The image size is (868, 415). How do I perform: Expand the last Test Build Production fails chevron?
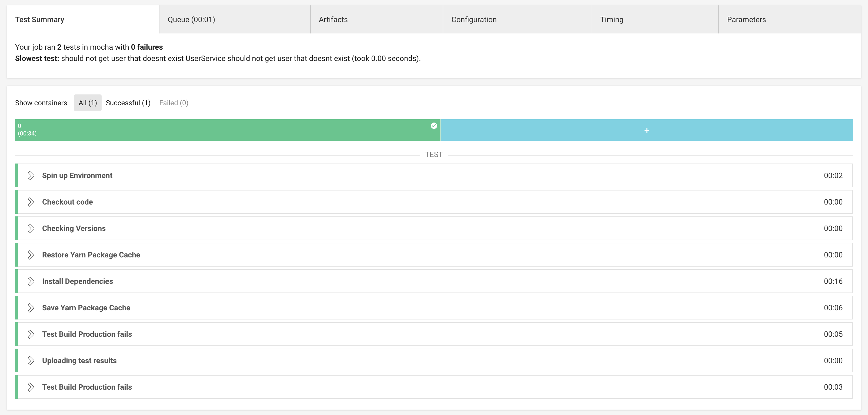pos(31,387)
